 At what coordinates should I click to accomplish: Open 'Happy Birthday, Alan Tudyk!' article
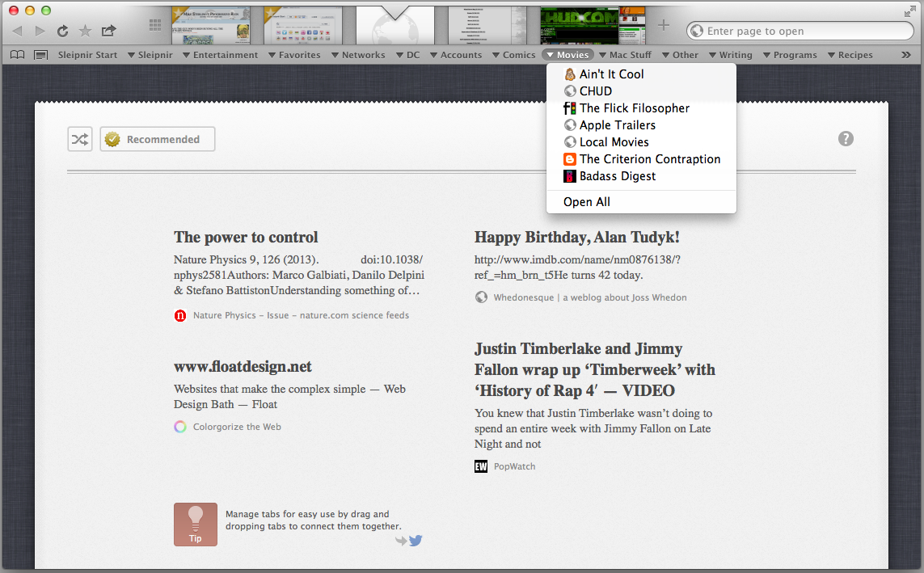pyautogui.click(x=577, y=238)
